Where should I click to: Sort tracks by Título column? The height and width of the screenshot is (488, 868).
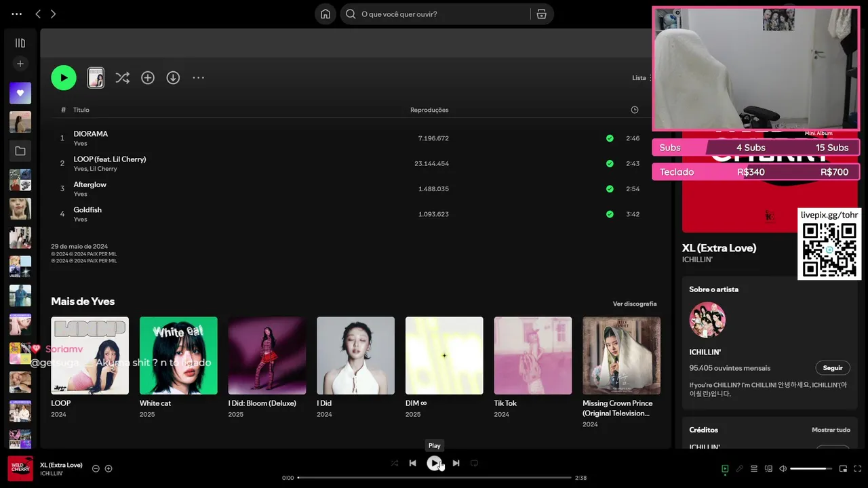(x=81, y=110)
